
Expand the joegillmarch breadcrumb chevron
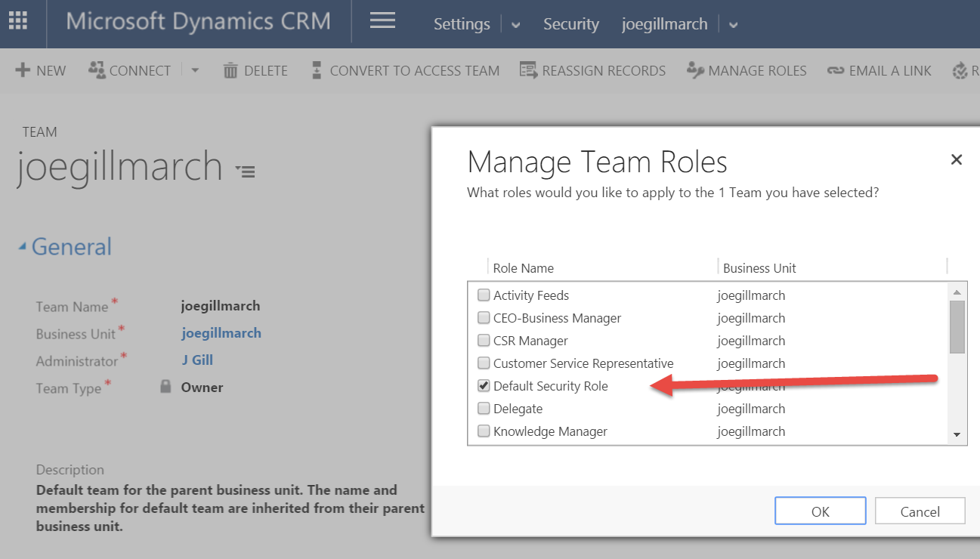pos(733,25)
